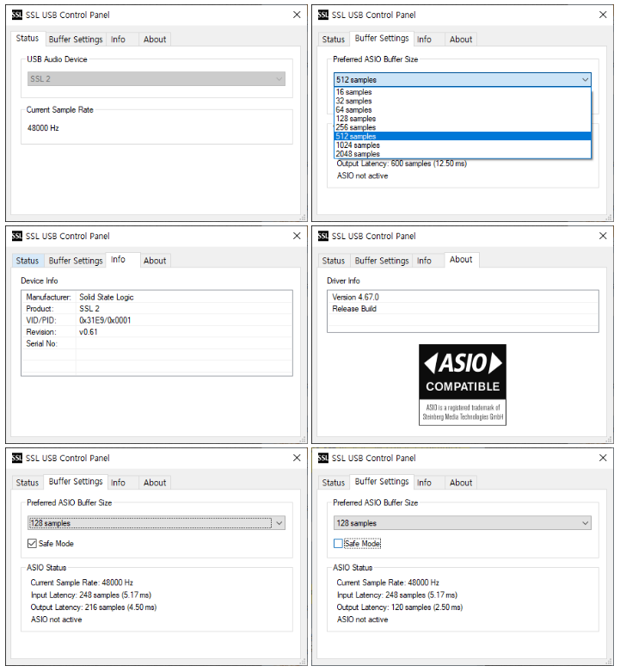Enable the unchecked Safe Mode checkbox

[x=338, y=544]
